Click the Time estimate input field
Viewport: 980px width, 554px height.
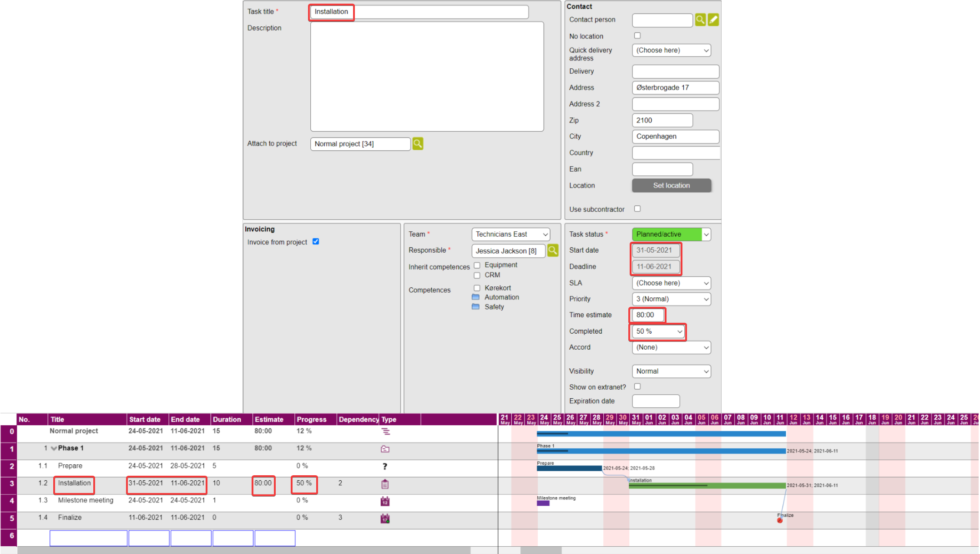pos(647,315)
